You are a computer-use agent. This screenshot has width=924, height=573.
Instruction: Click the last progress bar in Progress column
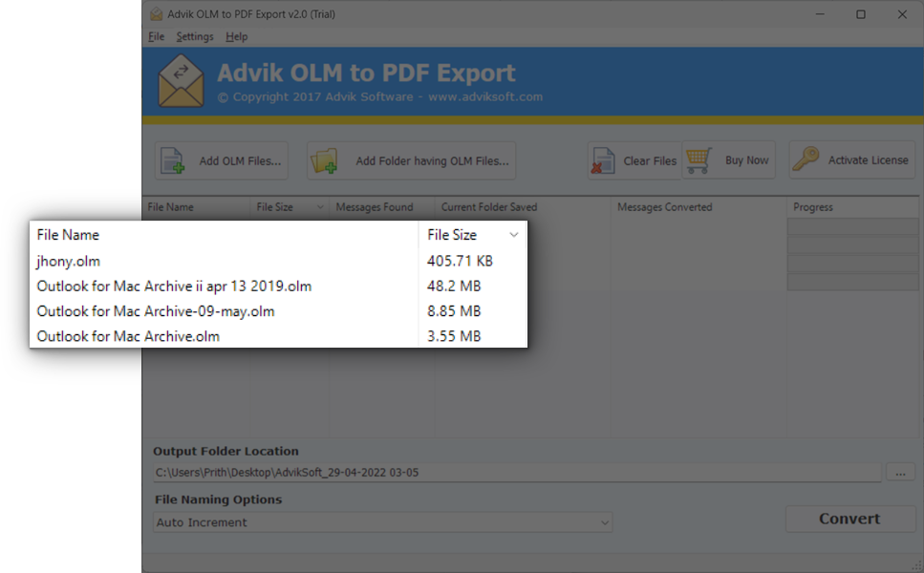click(x=852, y=282)
